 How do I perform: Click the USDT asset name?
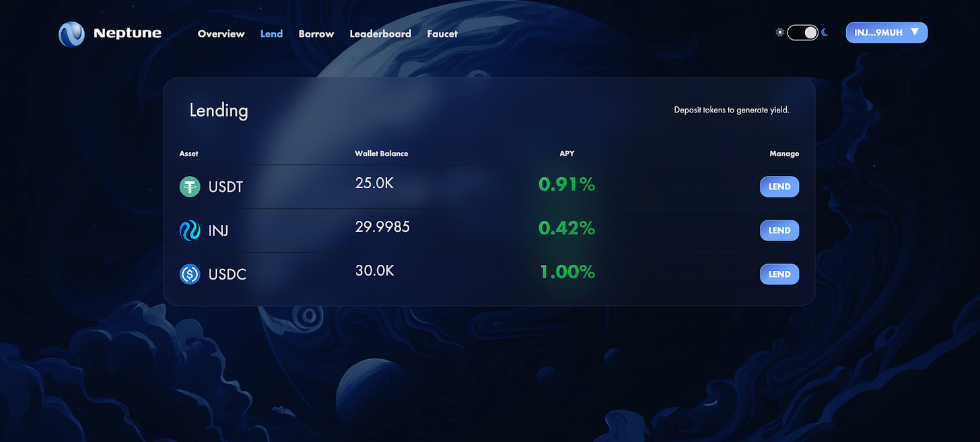pos(225,187)
